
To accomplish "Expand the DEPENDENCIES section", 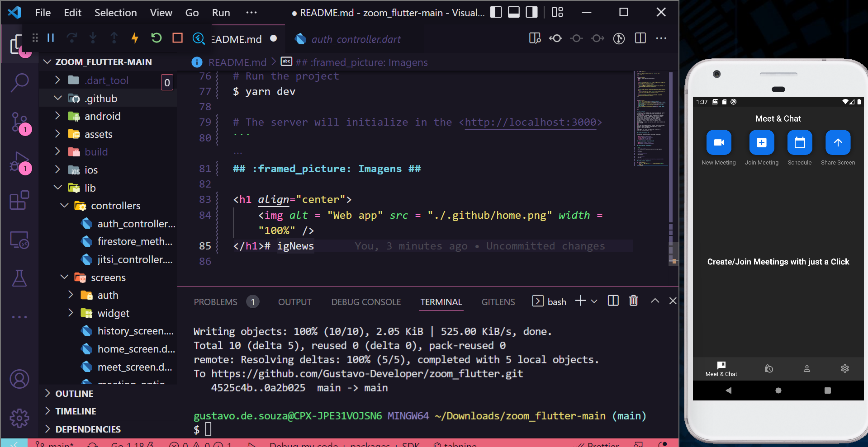I will click(108, 429).
